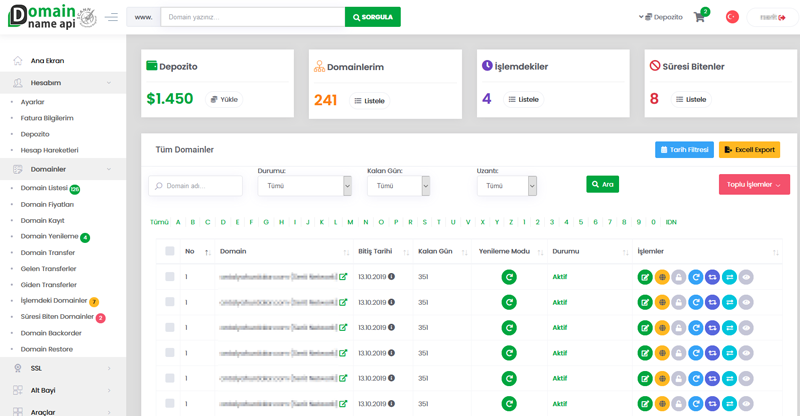Screen dimensions: 800x416
Task: Click info icon beside first row's 13.10.2019
Action: (391, 277)
